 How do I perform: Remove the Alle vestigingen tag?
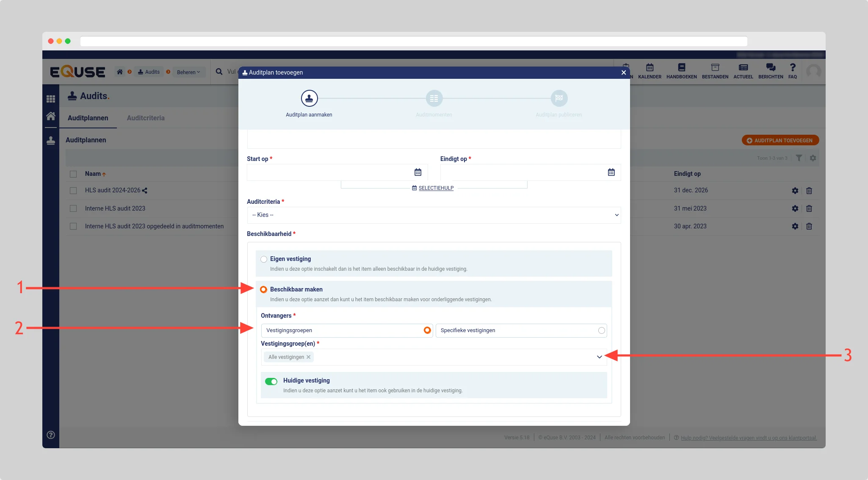click(309, 357)
